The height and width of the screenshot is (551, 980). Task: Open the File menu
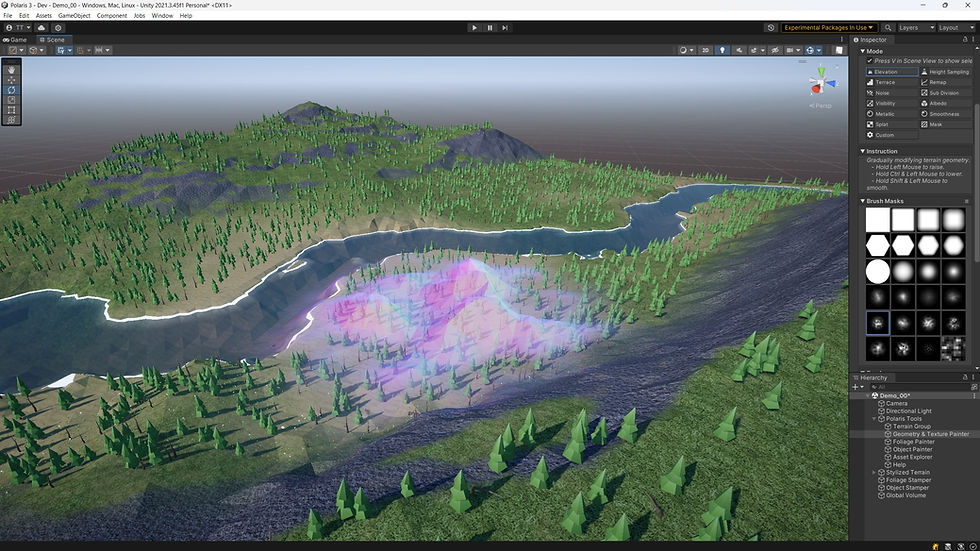point(8,16)
